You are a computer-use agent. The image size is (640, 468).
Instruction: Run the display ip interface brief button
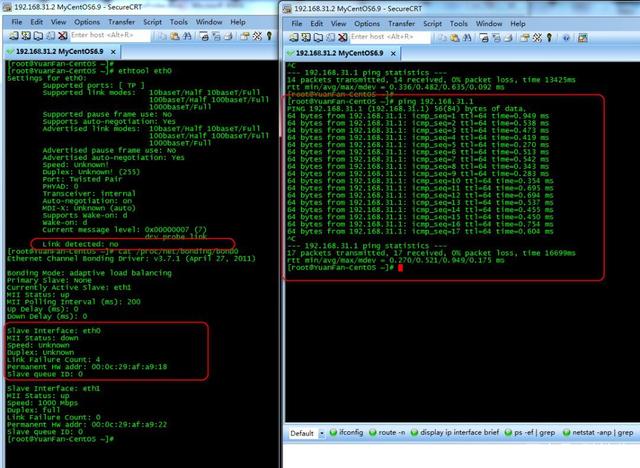455,433
